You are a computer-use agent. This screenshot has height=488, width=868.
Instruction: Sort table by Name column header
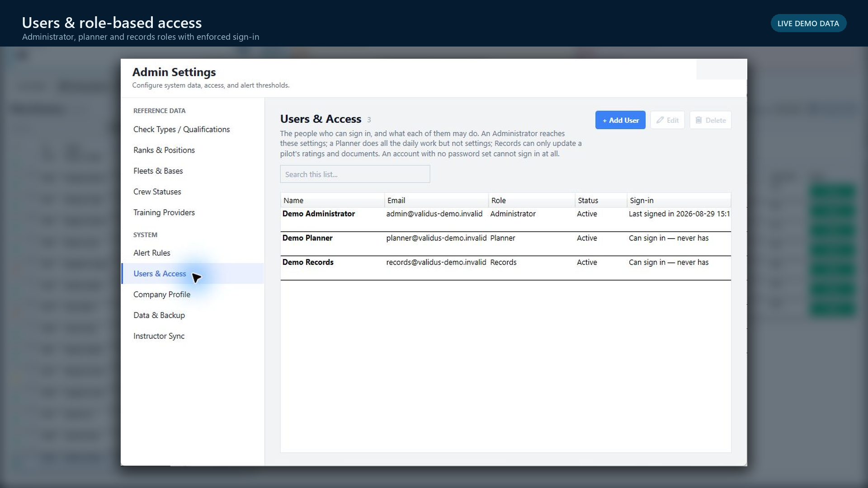pyautogui.click(x=333, y=200)
